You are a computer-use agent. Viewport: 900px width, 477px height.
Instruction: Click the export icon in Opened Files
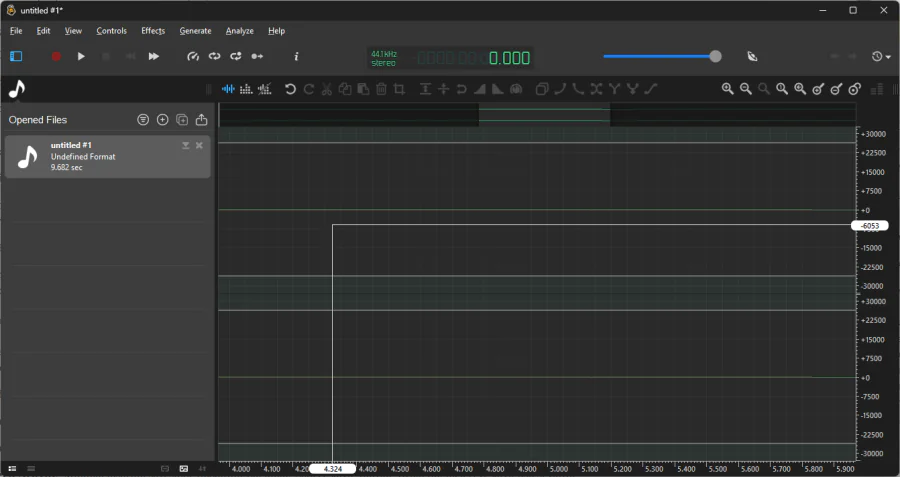[x=201, y=120]
